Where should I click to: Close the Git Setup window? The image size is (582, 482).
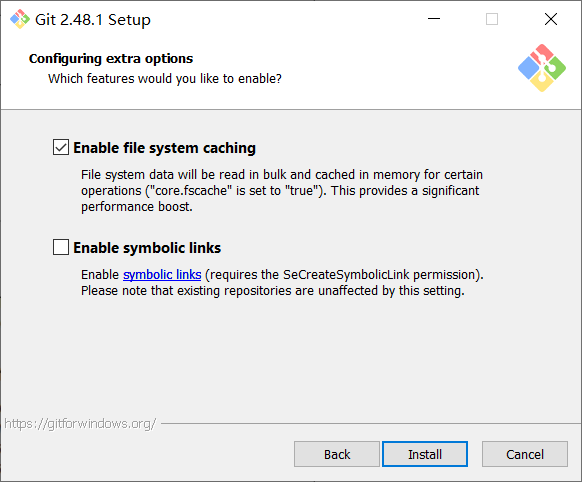(551, 19)
